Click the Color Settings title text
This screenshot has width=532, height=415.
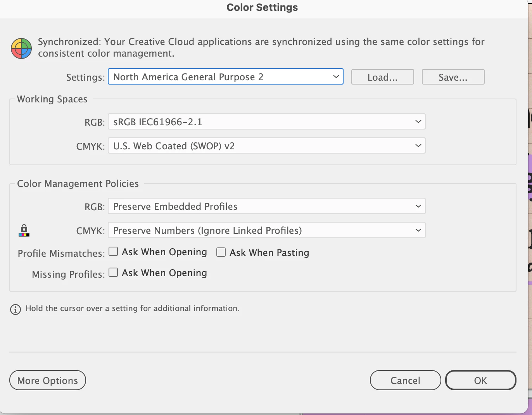tap(262, 7)
